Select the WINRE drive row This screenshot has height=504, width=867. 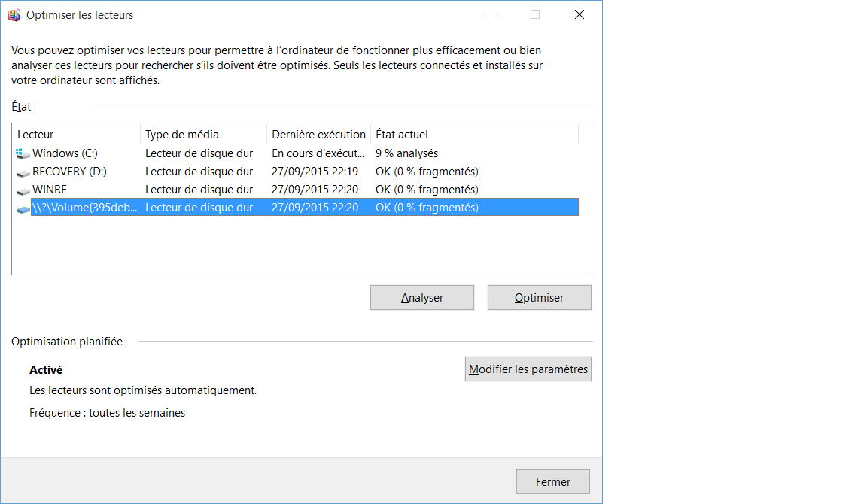[x=297, y=190]
